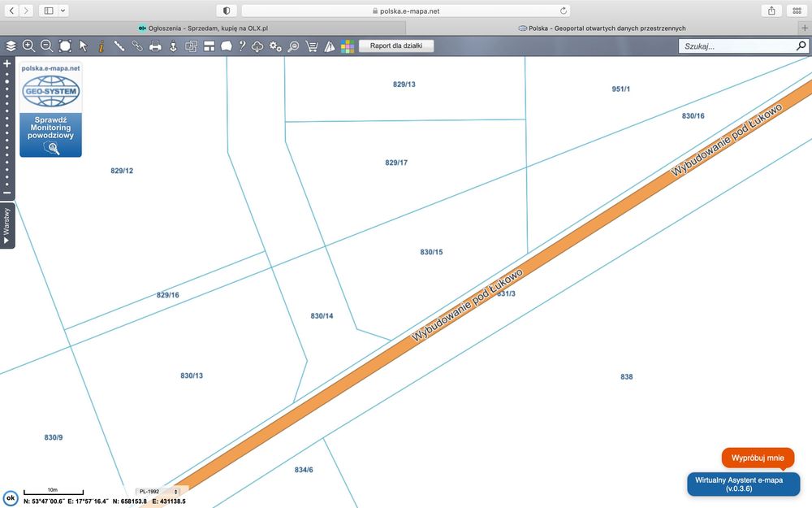Click parcel label 830/9

click(x=54, y=437)
